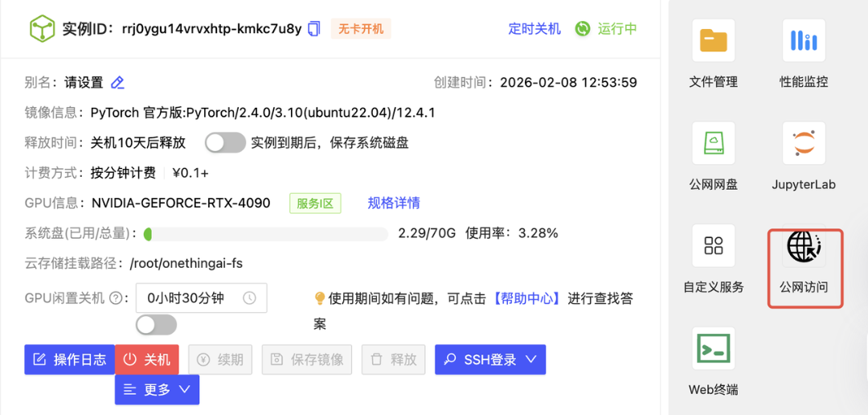
Task: Open the Web终端 terminal icon
Action: [x=713, y=349]
